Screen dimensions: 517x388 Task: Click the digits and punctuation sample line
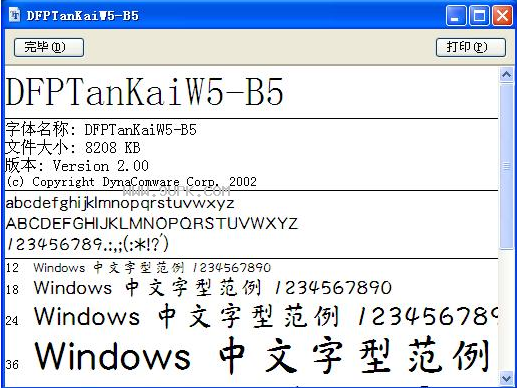coord(87,243)
